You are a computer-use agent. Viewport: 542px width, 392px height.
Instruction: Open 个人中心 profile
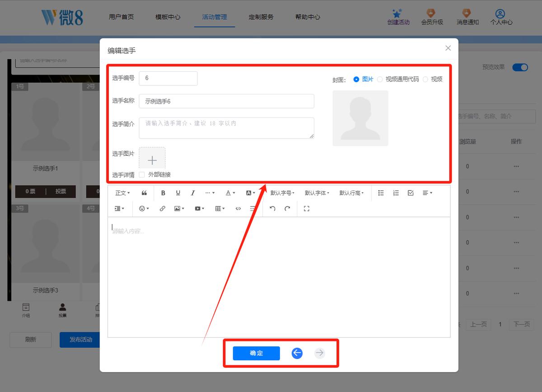[501, 17]
